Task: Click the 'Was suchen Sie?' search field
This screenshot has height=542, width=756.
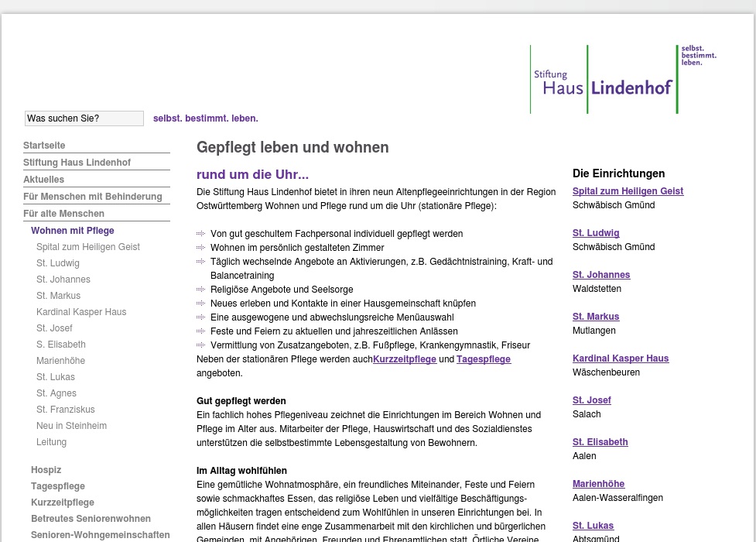Action: (x=84, y=118)
